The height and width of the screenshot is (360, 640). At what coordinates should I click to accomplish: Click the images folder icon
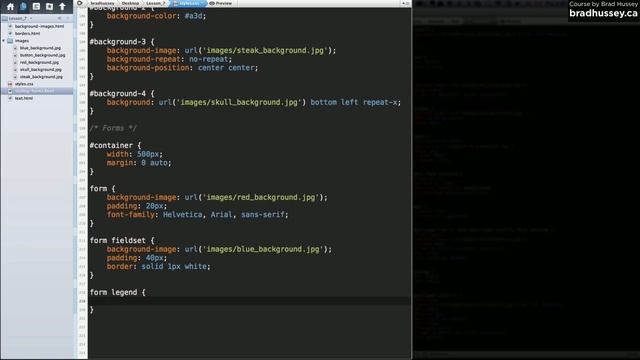(x=10, y=41)
